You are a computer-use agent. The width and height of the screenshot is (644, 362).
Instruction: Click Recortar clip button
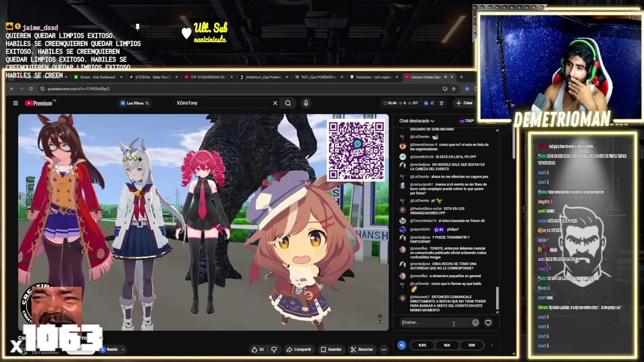coord(362,349)
